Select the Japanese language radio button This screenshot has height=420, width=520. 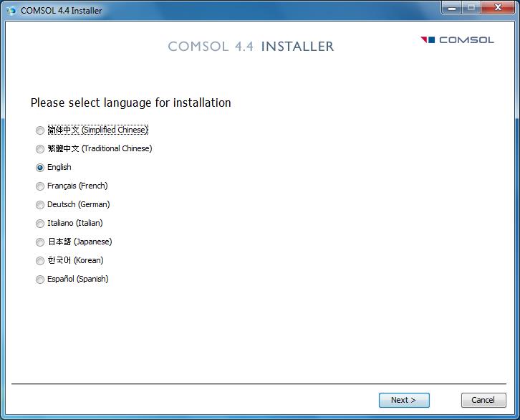pos(40,242)
